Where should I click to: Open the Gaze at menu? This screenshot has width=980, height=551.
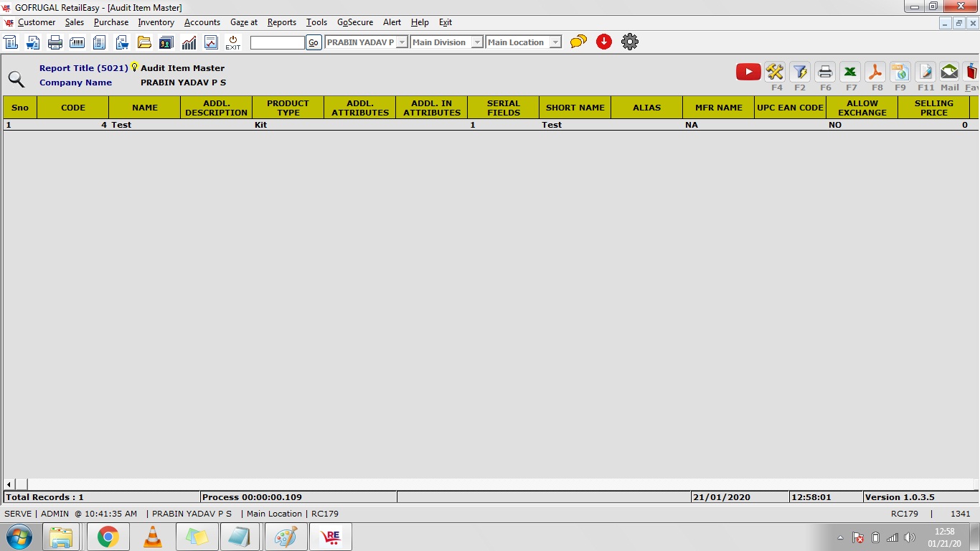pos(244,22)
